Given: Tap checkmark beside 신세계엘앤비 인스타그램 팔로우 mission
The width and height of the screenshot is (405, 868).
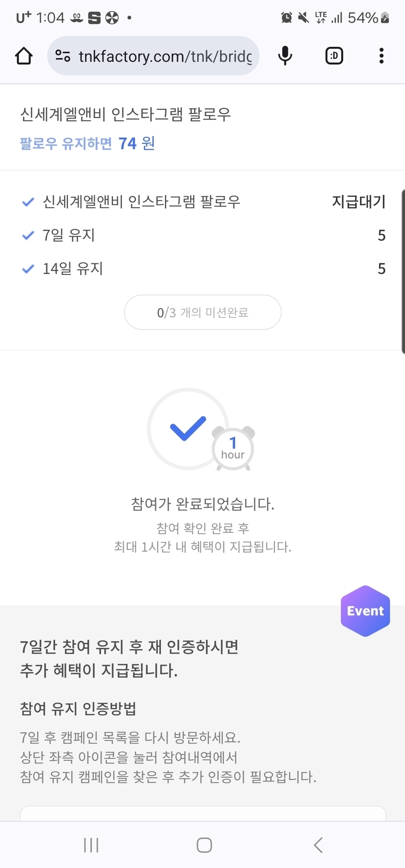Looking at the screenshot, I should 28,202.
